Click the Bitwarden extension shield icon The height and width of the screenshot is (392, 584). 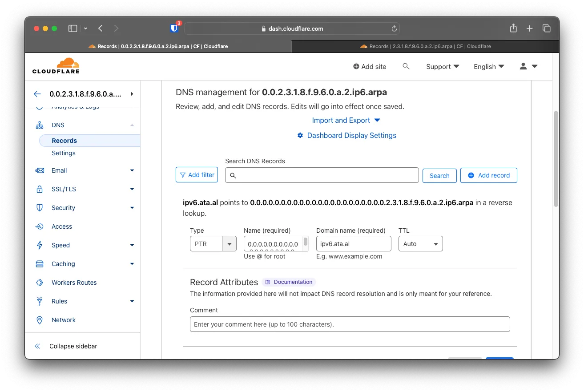pyautogui.click(x=174, y=28)
